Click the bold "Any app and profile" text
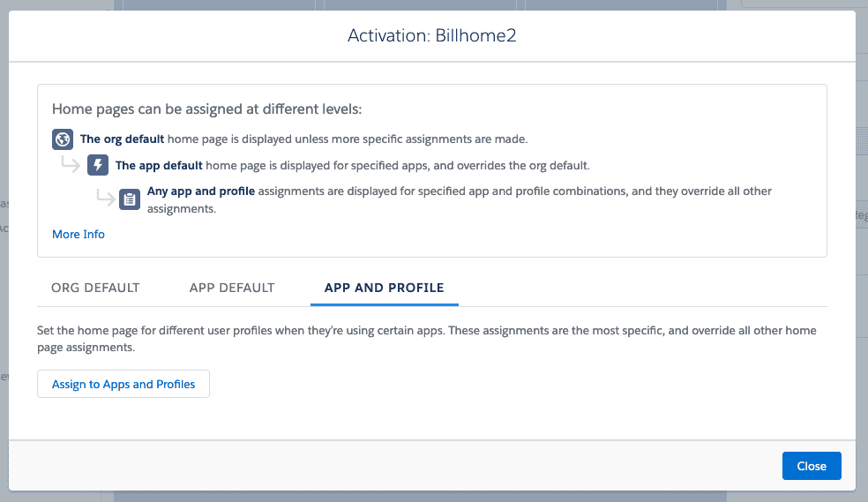 pos(200,191)
